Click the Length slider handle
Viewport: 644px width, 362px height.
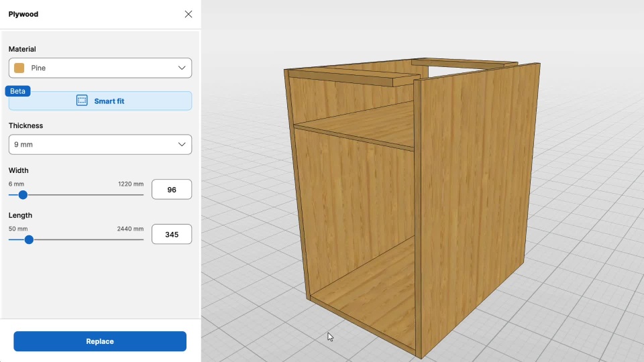29,240
